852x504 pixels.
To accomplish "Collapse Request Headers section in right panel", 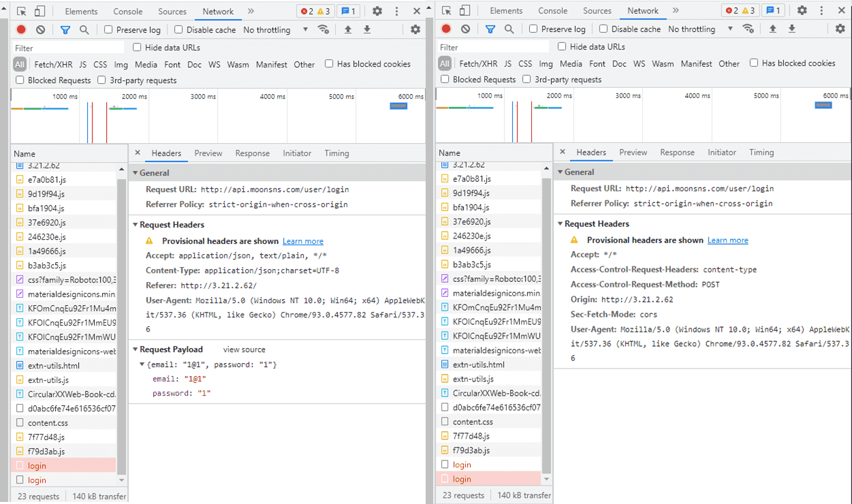I will 560,224.
